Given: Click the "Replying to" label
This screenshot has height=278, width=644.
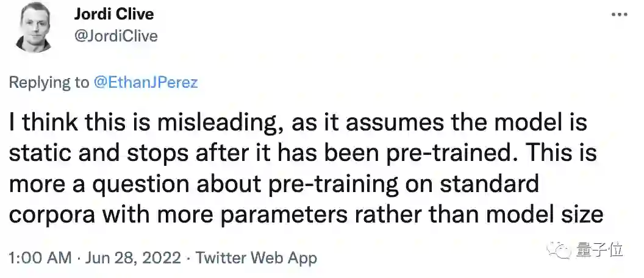Looking at the screenshot, I should [x=50, y=83].
